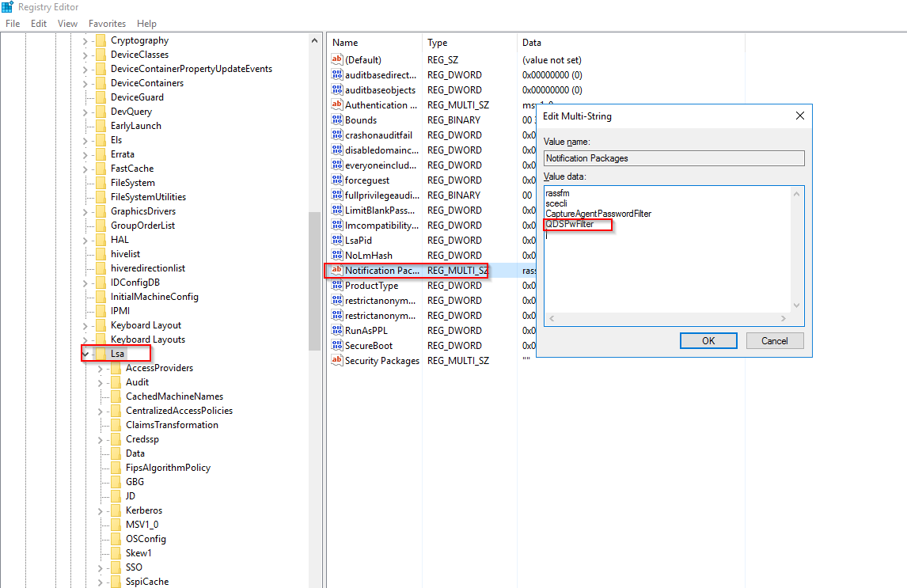Image resolution: width=907 pixels, height=588 pixels.
Task: Click the LsaPid value icon
Action: (336, 240)
